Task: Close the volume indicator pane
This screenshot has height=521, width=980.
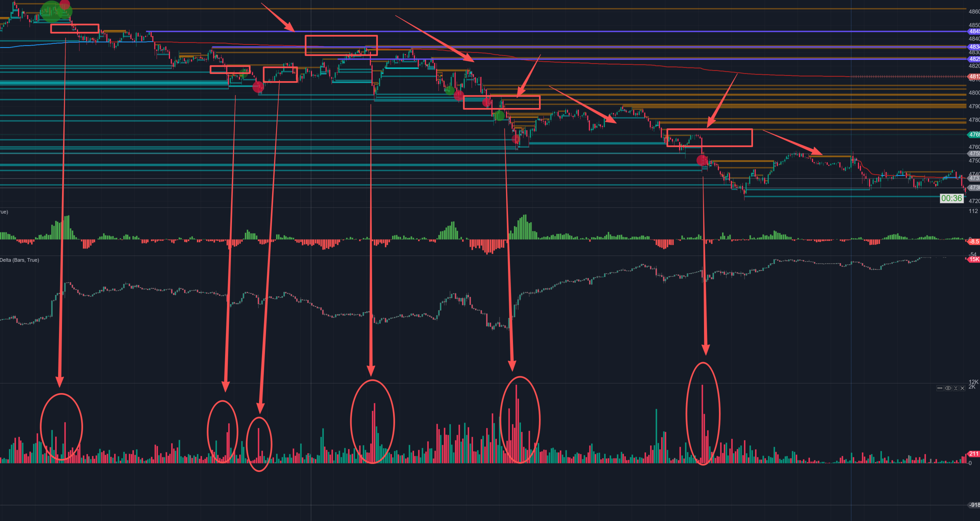Action: click(962, 388)
